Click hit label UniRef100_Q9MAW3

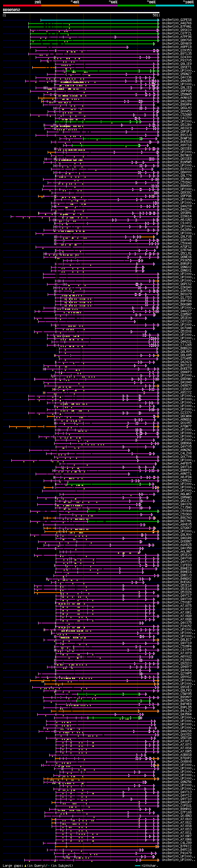(x=177, y=497)
